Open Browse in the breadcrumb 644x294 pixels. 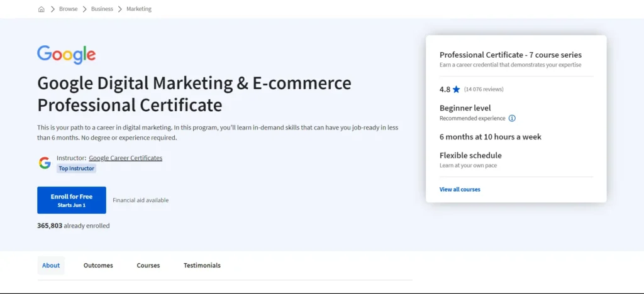tap(68, 9)
